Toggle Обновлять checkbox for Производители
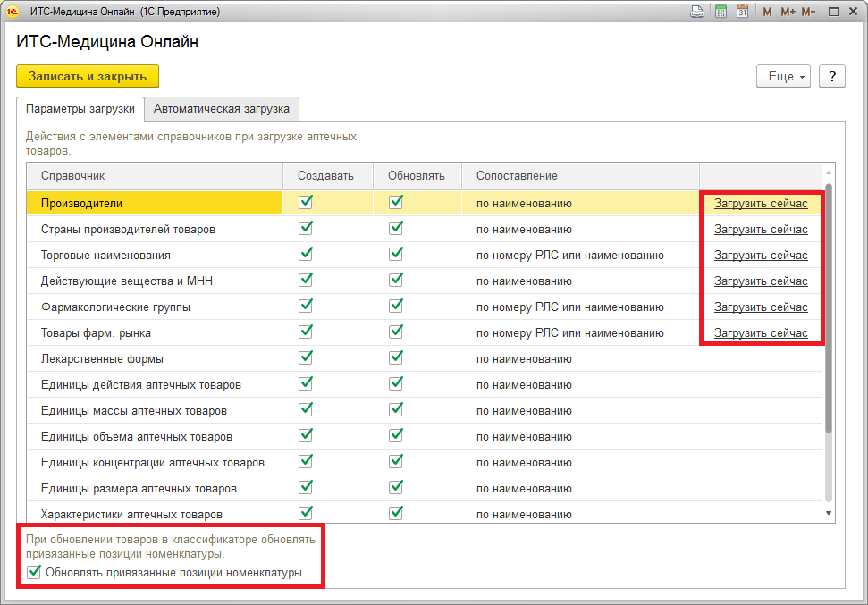The width and height of the screenshot is (868, 605). pos(396,202)
